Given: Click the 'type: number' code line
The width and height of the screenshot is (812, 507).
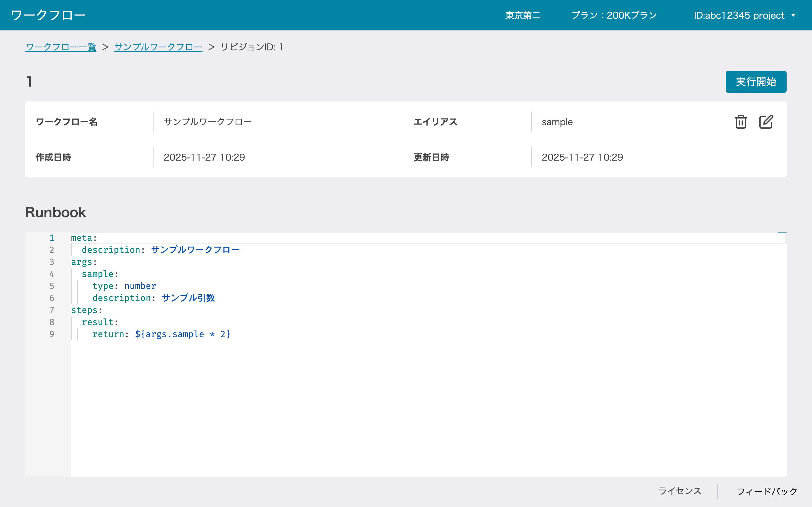Looking at the screenshot, I should (124, 286).
